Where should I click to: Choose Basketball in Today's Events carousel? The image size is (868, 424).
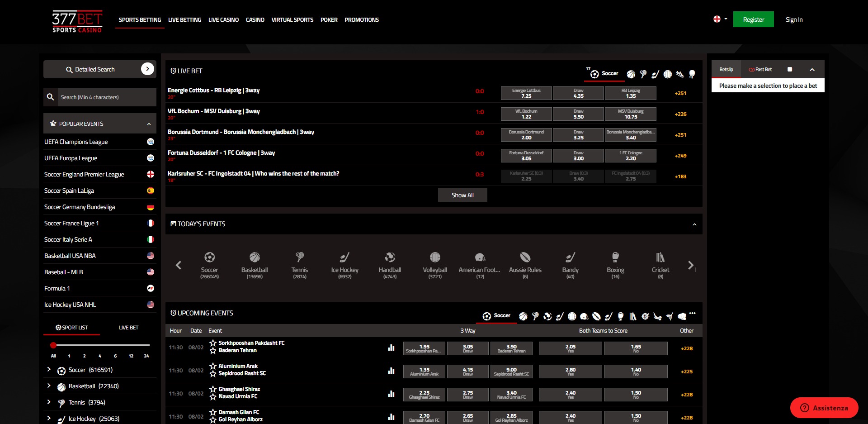point(255,265)
